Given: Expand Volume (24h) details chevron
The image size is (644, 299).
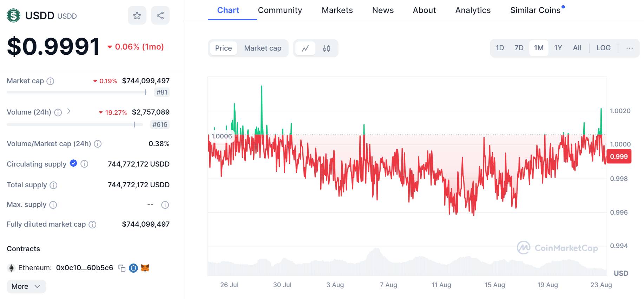Looking at the screenshot, I should [69, 111].
